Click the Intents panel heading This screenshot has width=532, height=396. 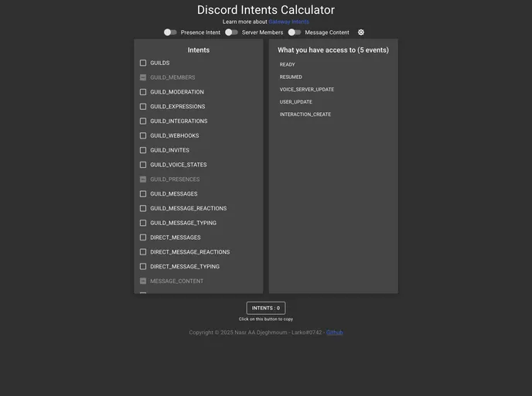pyautogui.click(x=199, y=49)
